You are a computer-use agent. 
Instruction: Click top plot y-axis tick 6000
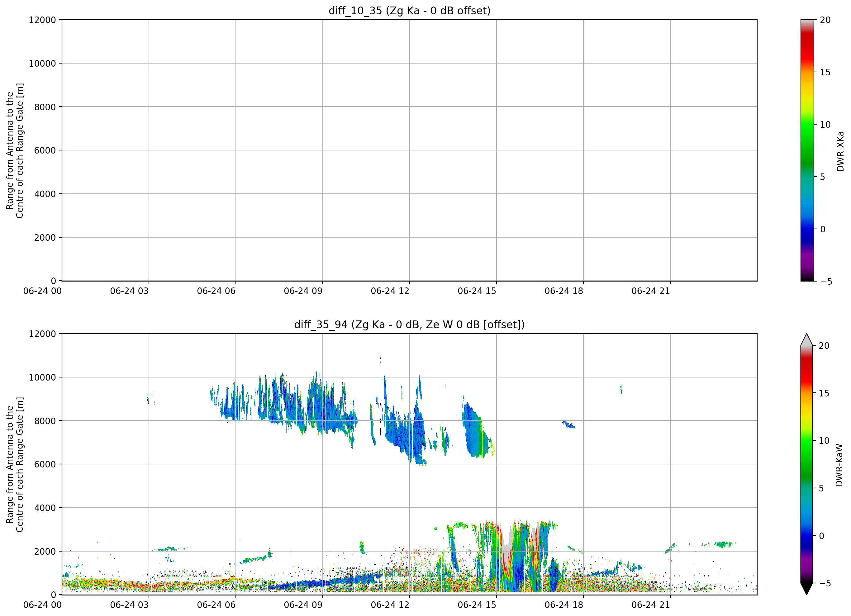45,150
